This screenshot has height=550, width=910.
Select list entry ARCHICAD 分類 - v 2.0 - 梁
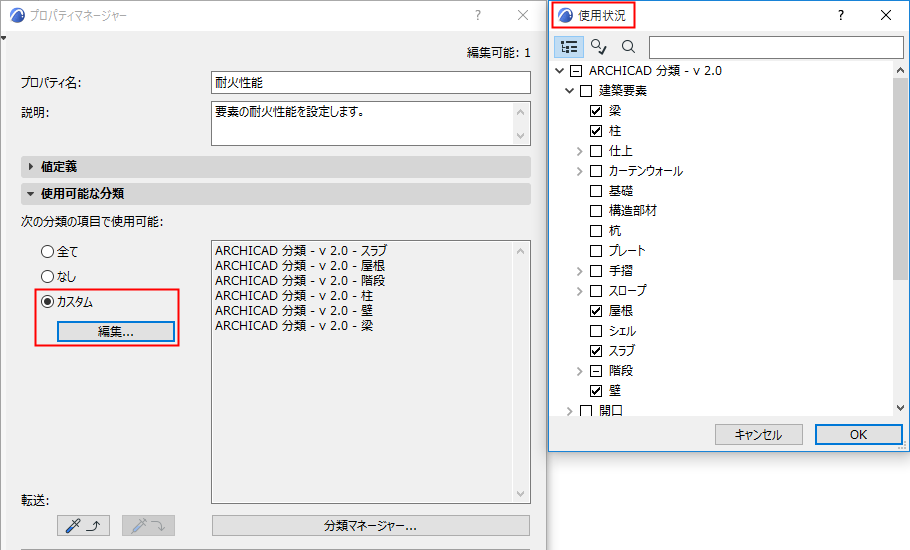click(x=294, y=326)
